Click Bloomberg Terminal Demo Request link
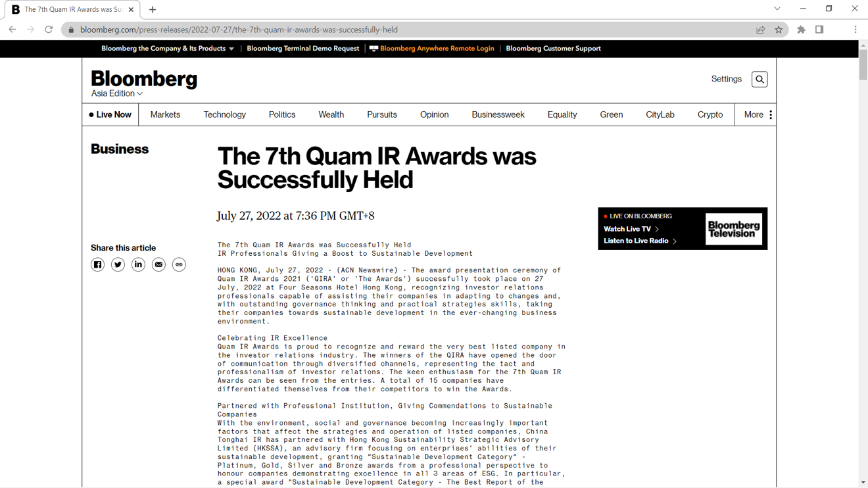The width and height of the screenshot is (868, 488). (303, 49)
